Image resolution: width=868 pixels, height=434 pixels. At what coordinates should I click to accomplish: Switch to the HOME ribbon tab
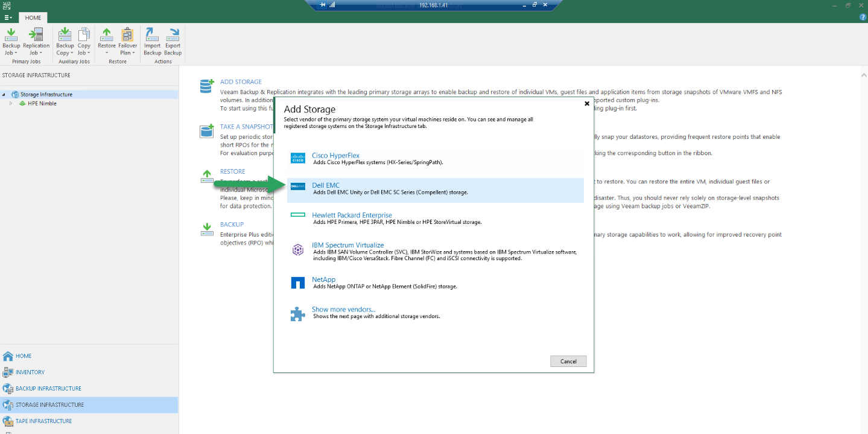[33, 18]
